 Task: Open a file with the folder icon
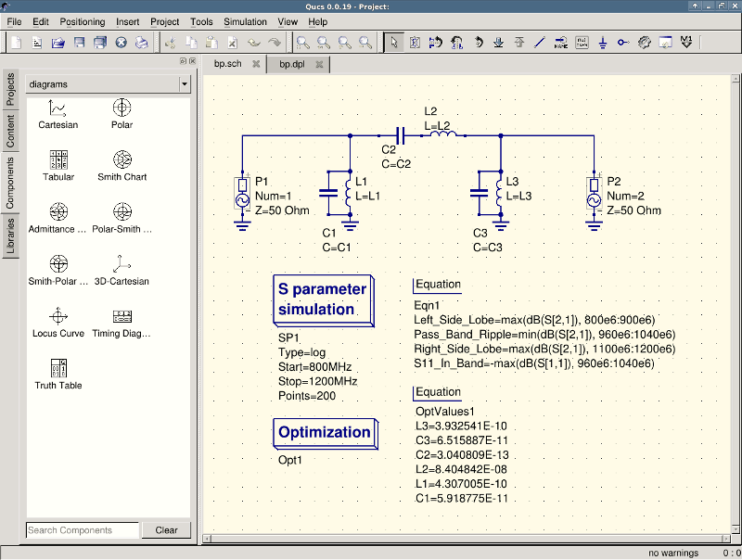(58, 43)
